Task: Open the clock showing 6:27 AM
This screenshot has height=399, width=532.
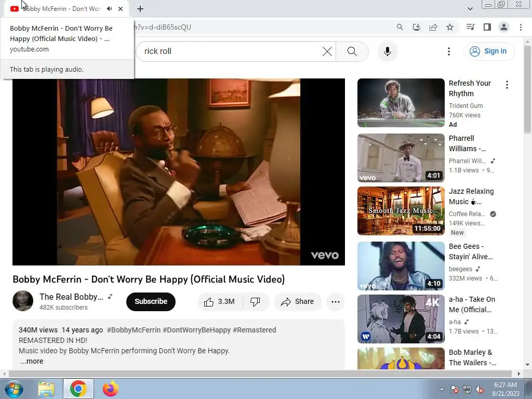Action: (506, 389)
